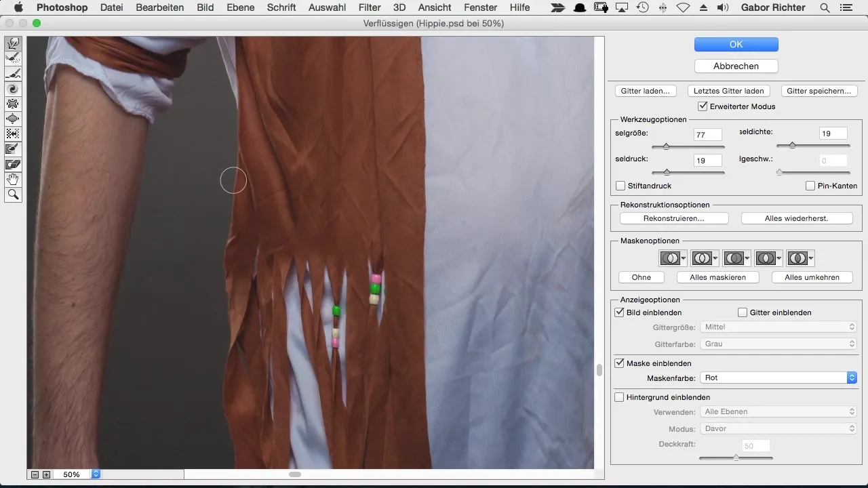Select the Reconstruct tool

(x=13, y=59)
